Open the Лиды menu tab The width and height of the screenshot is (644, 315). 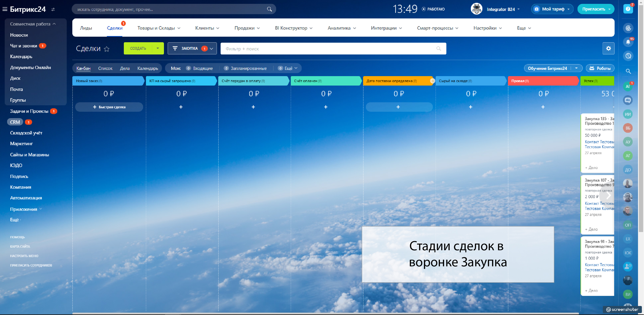[x=86, y=28]
